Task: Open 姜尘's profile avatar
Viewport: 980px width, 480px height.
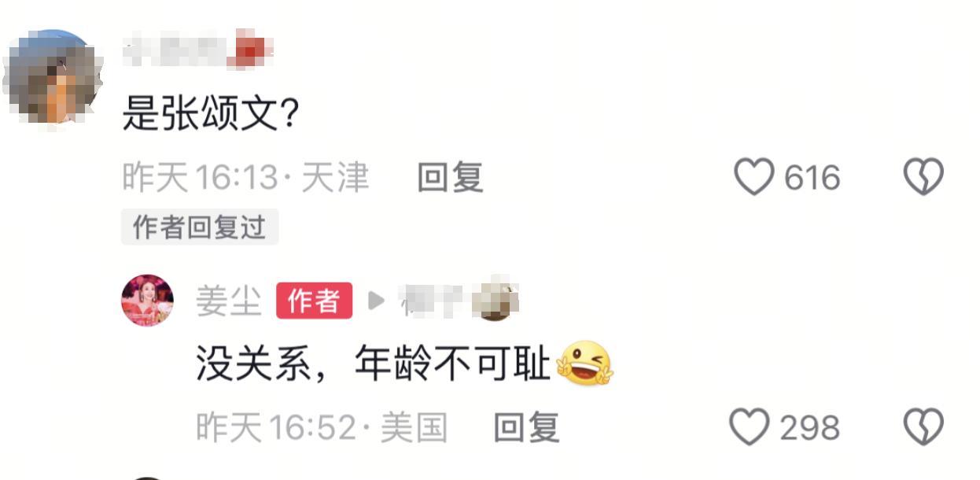Action: click(x=147, y=300)
